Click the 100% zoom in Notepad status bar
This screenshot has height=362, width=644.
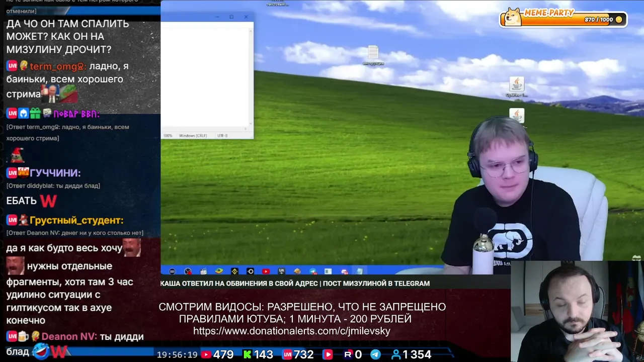tap(168, 136)
